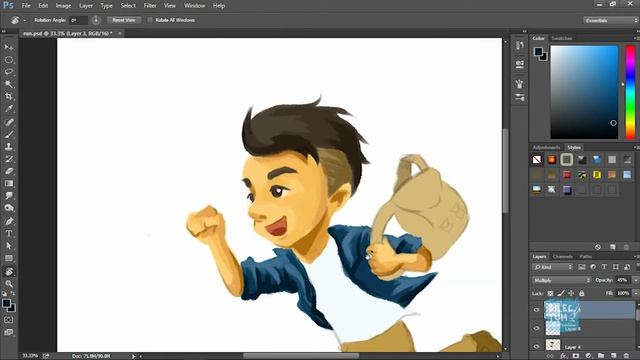Select the Horizontal Type tool
The height and width of the screenshot is (360, 640).
click(x=9, y=233)
